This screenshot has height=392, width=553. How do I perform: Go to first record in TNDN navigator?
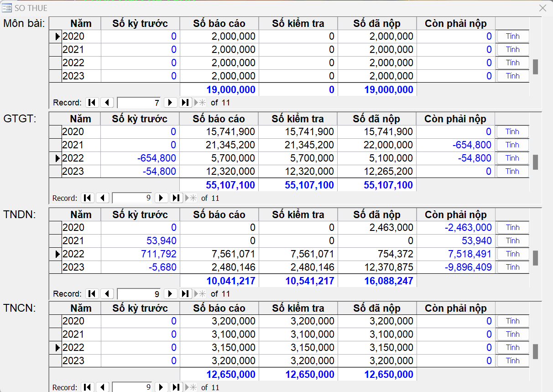click(x=92, y=294)
